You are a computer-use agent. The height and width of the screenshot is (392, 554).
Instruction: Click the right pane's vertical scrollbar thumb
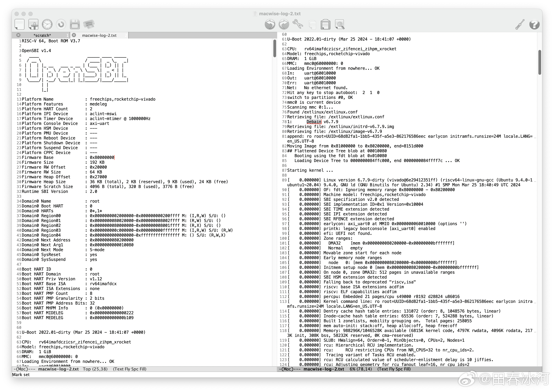click(540, 62)
